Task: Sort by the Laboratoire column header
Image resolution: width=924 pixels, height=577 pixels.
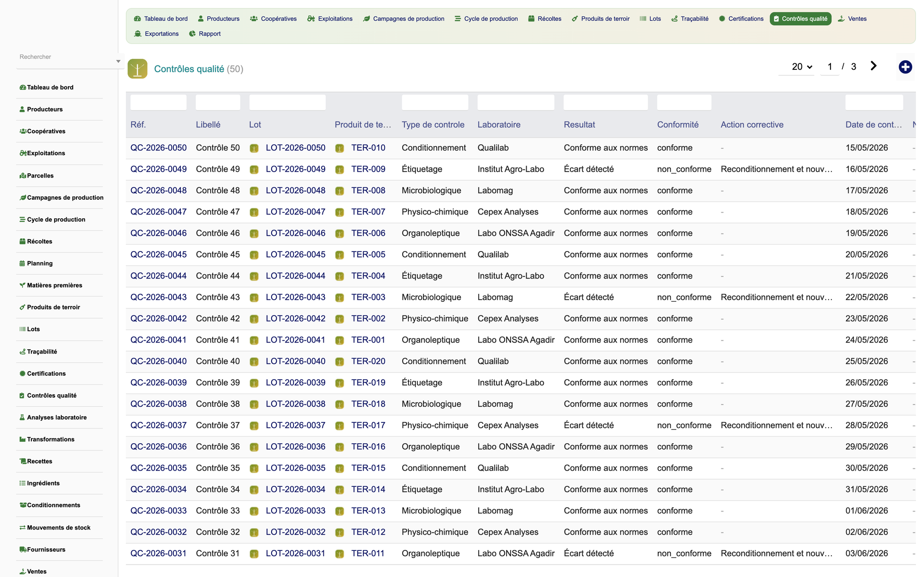Action: tap(499, 125)
